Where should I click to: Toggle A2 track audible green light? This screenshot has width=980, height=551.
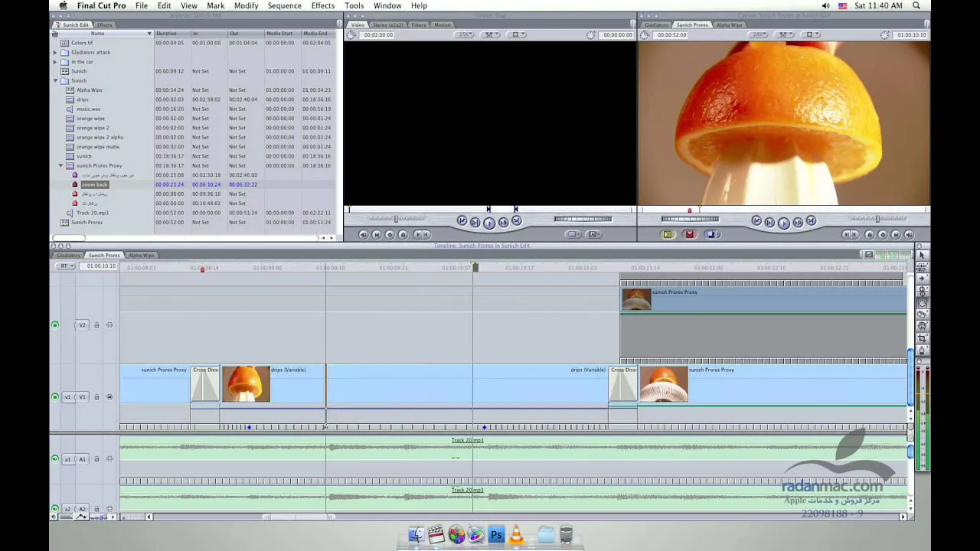(54, 509)
